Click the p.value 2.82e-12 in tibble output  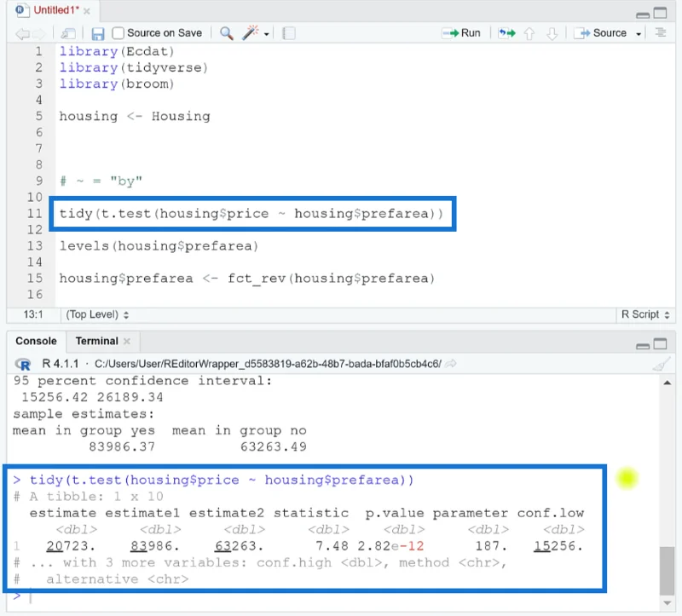pos(390,546)
